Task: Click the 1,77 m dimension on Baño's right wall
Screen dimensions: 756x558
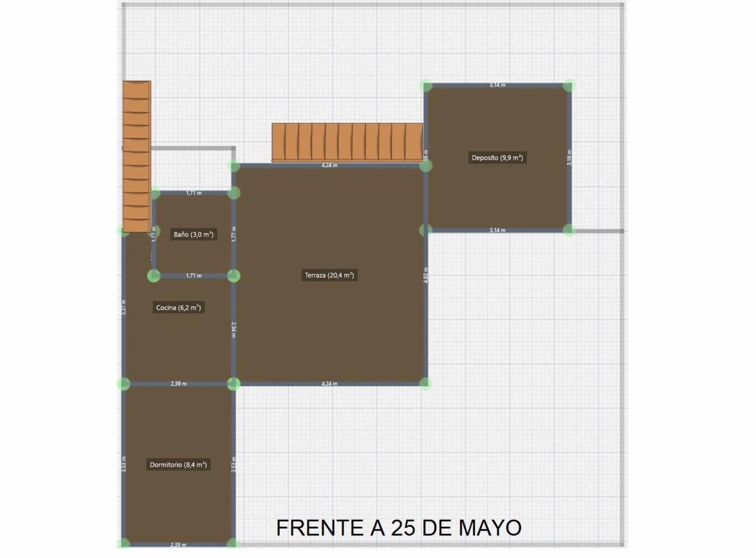Action: coord(234,234)
